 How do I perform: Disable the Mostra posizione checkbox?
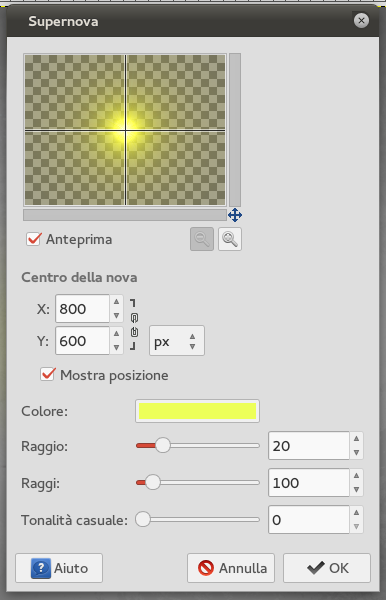(48, 375)
